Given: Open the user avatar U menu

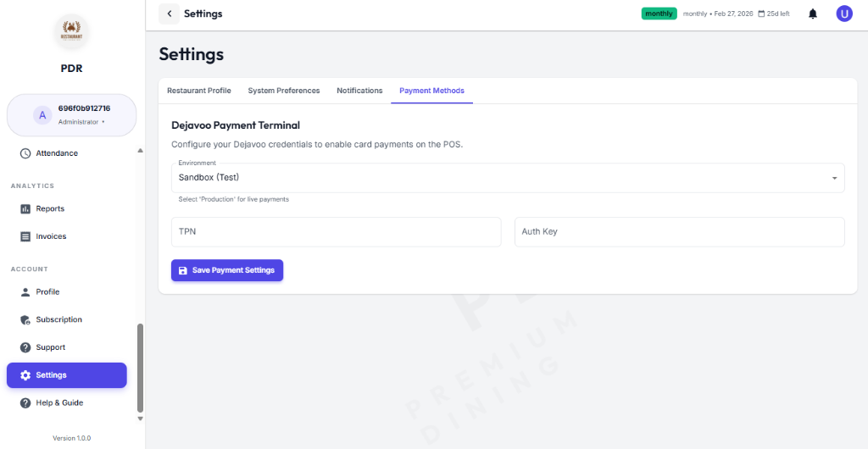Looking at the screenshot, I should click(x=844, y=14).
